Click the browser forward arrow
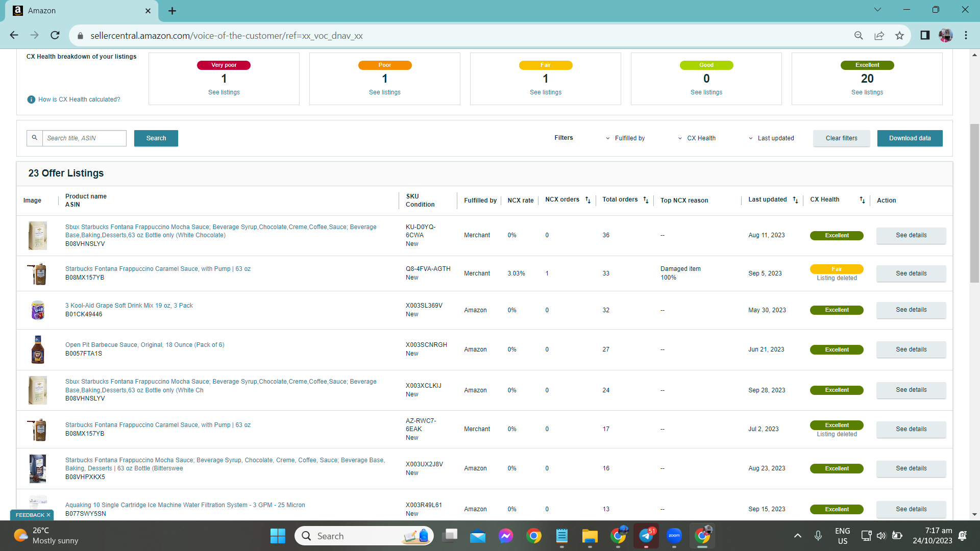 [34, 35]
